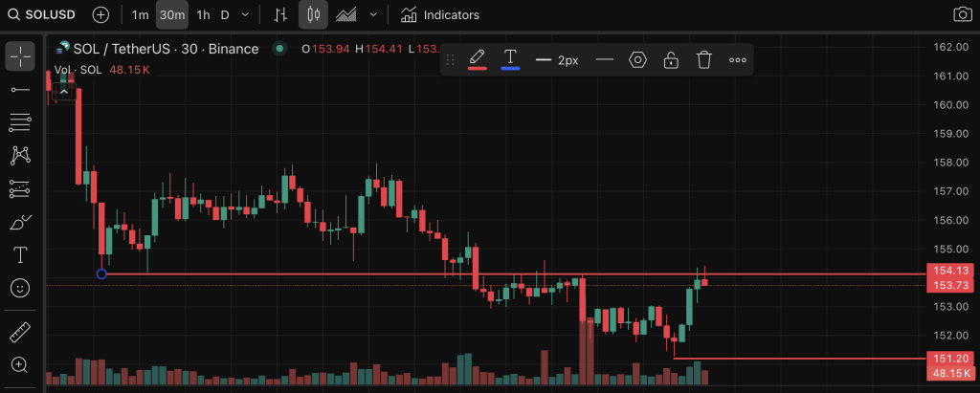Lock the selected drawing with the padlock icon
The image size is (980, 393).
pyautogui.click(x=671, y=60)
